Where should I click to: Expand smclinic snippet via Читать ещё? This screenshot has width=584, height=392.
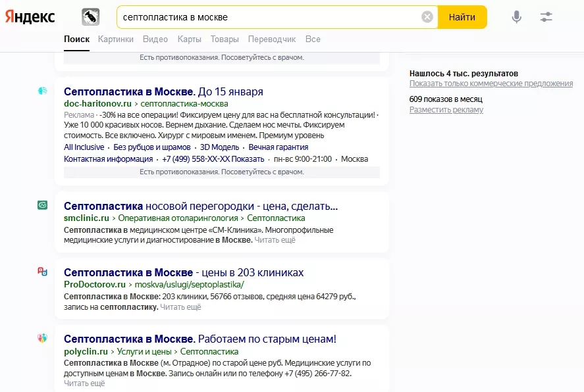(275, 240)
